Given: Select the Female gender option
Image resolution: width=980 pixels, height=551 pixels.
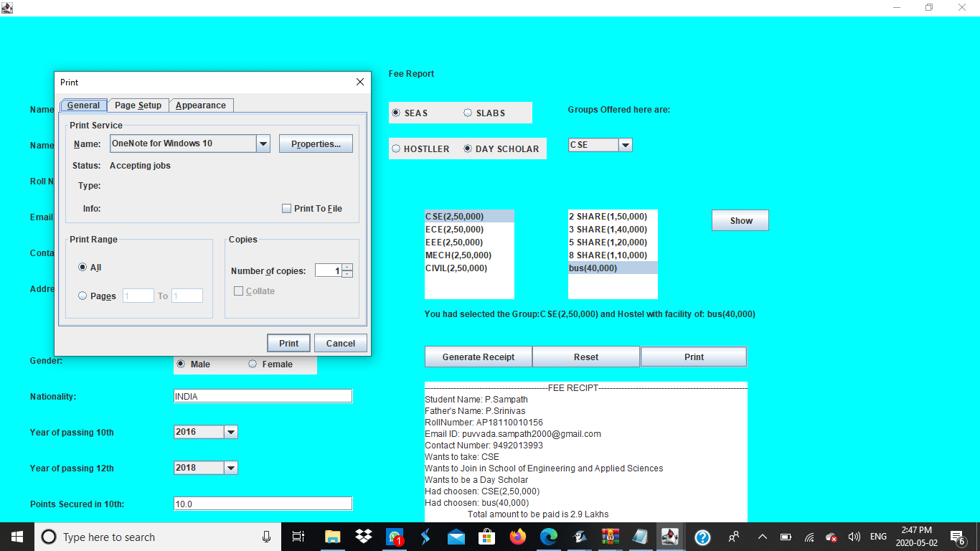Looking at the screenshot, I should pyautogui.click(x=253, y=364).
